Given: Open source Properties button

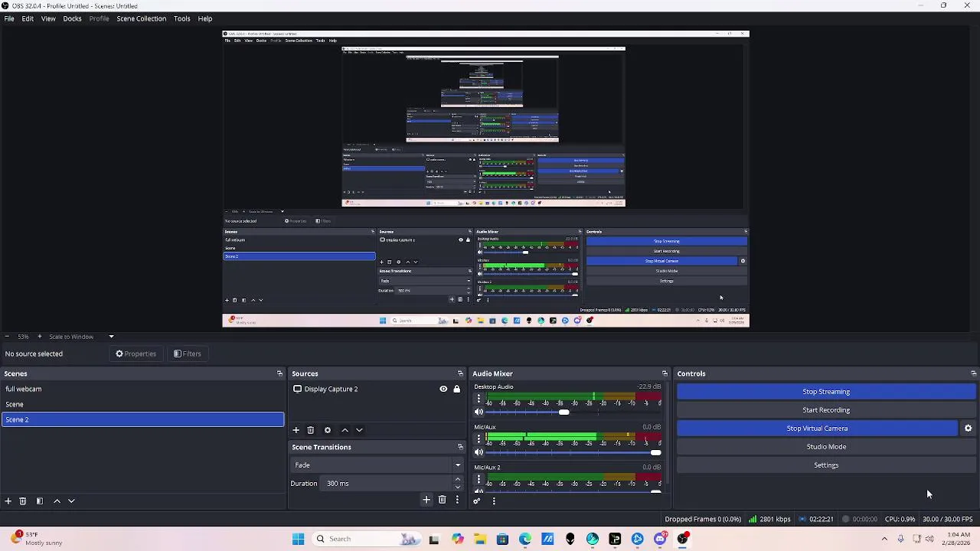Looking at the screenshot, I should (x=136, y=354).
